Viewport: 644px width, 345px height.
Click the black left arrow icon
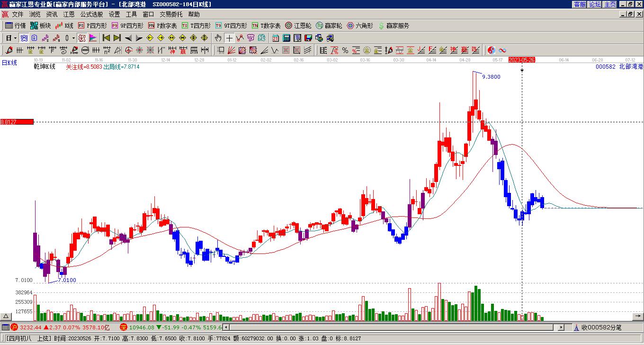click(x=128, y=38)
